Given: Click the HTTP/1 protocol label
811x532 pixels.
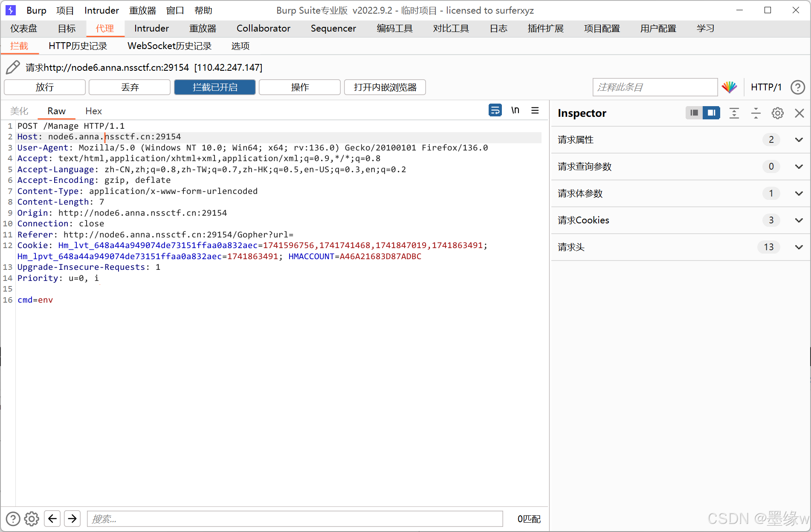Looking at the screenshot, I should click(x=766, y=87).
